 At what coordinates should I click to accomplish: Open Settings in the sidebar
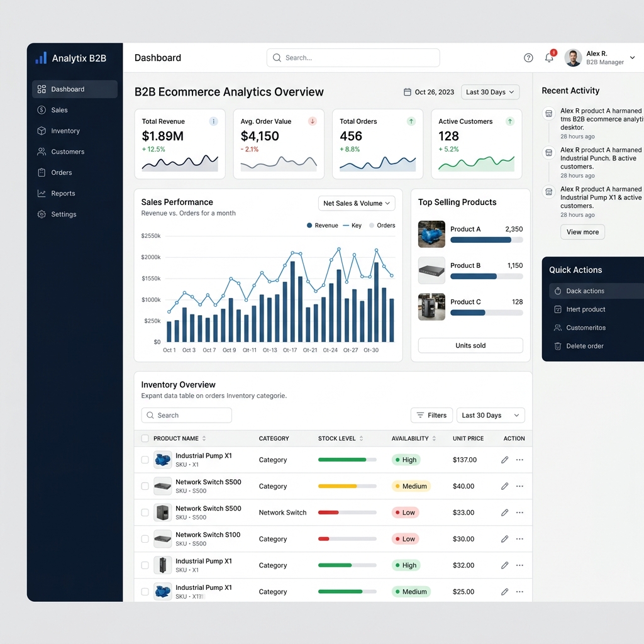pos(75,214)
